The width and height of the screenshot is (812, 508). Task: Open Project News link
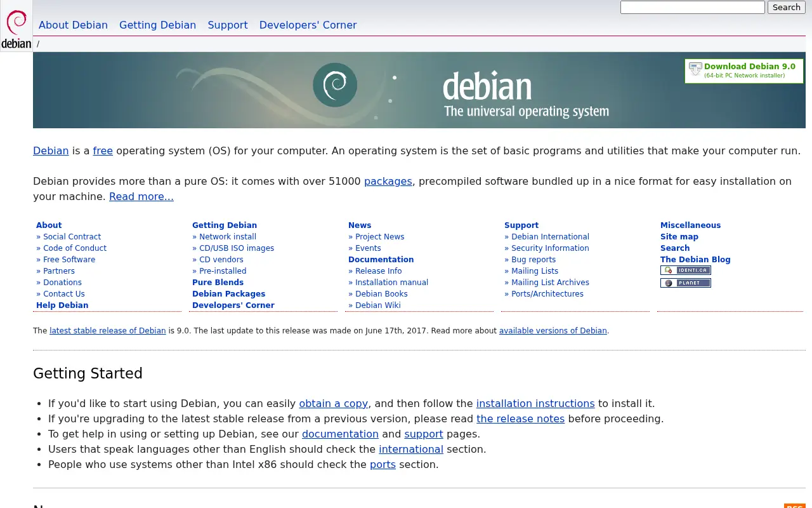379,237
